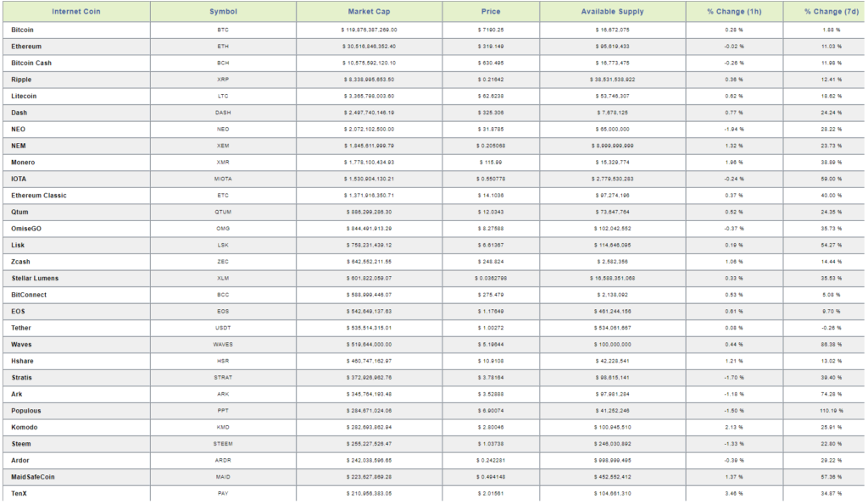Image resolution: width=868 pixels, height=504 pixels.
Task: Click the "Stratis" coin name
Action: [x=21, y=378]
